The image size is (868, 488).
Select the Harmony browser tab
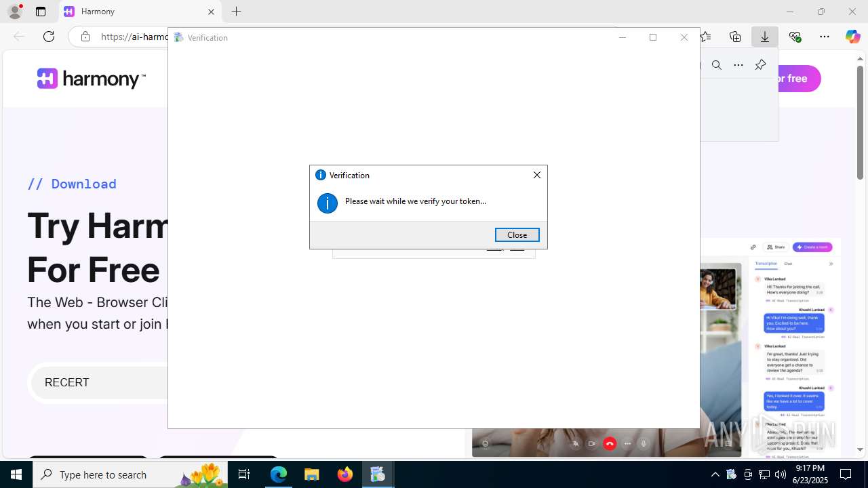click(140, 12)
